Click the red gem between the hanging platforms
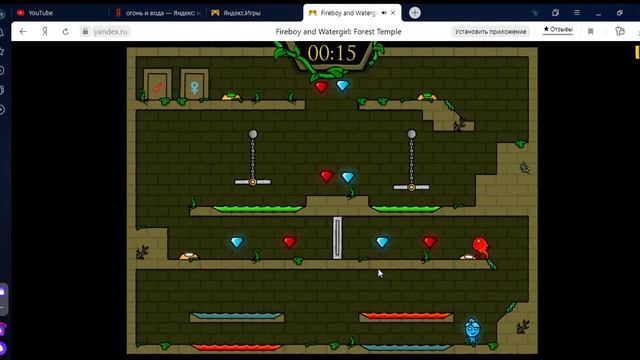This screenshot has width=640, height=360. [327, 176]
